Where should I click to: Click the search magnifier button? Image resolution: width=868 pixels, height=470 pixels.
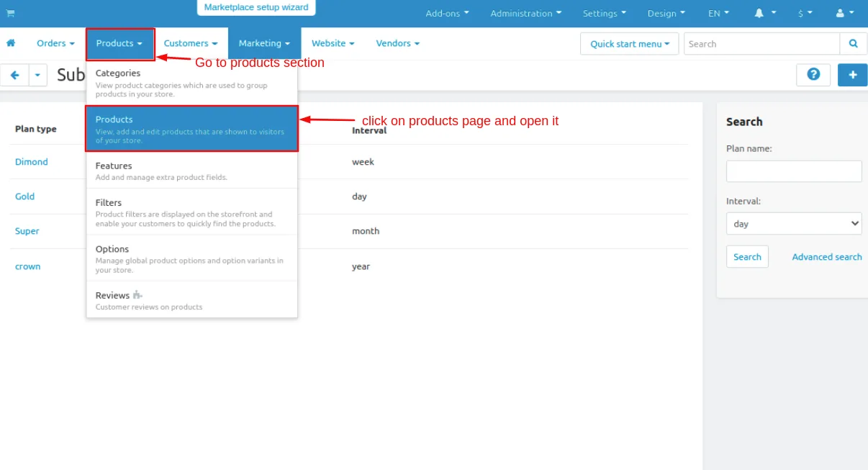(853, 44)
